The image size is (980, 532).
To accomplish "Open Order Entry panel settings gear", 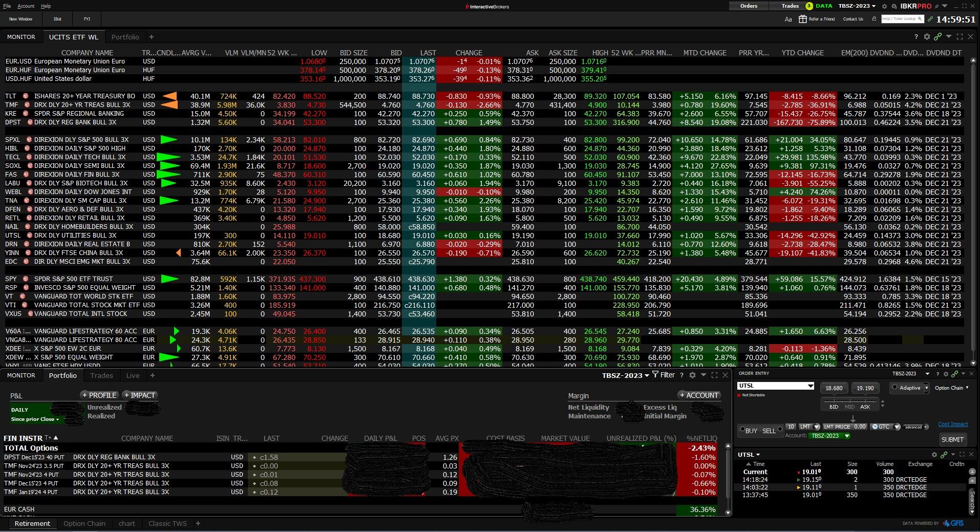I will (946, 374).
